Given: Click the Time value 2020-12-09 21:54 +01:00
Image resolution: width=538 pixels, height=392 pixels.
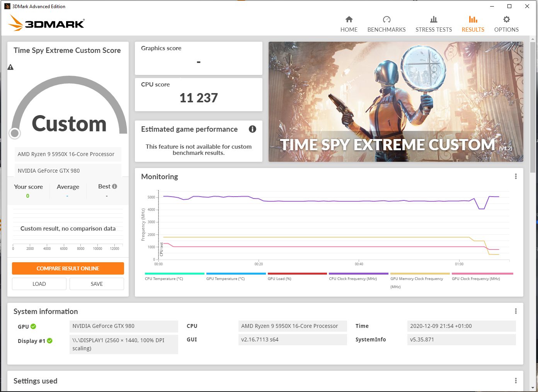Looking at the screenshot, I should (461, 326).
